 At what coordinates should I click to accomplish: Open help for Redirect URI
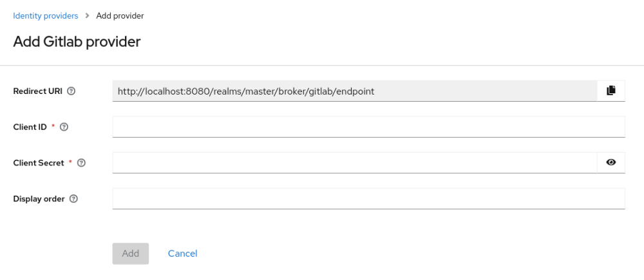(71, 91)
